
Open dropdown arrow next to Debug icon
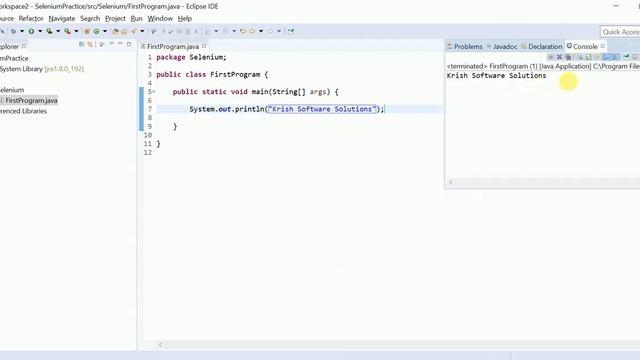click(x=22, y=31)
